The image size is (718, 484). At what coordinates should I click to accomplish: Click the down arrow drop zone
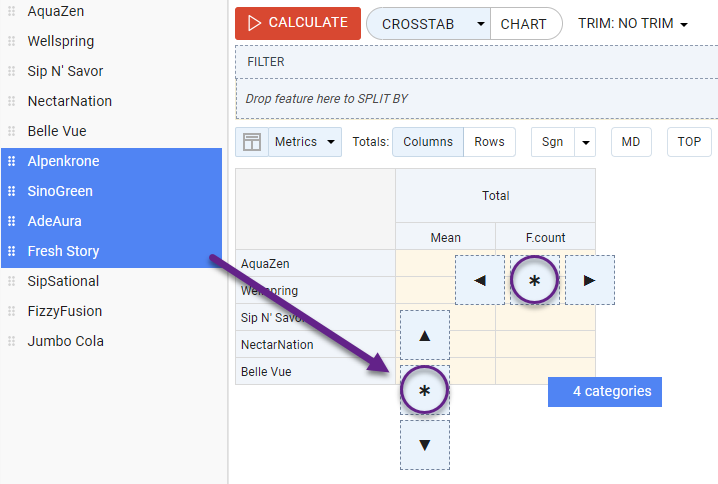(x=425, y=445)
